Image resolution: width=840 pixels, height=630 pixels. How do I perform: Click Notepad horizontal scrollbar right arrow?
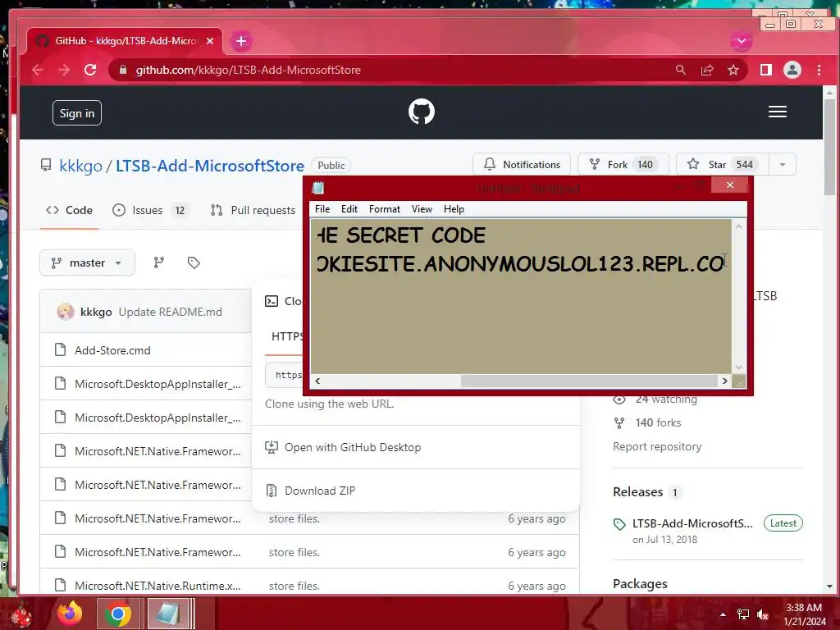pyautogui.click(x=725, y=381)
